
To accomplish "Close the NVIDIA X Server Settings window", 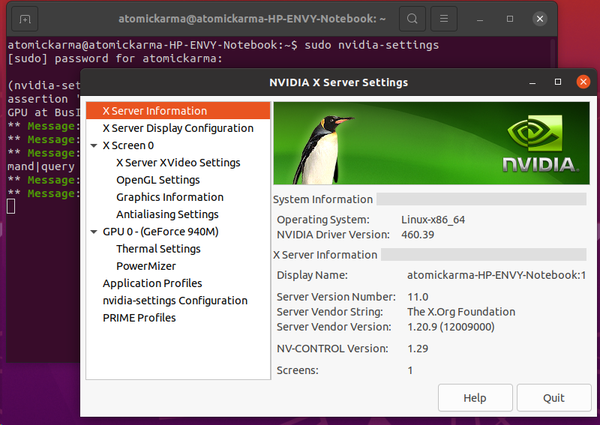I will [580, 82].
